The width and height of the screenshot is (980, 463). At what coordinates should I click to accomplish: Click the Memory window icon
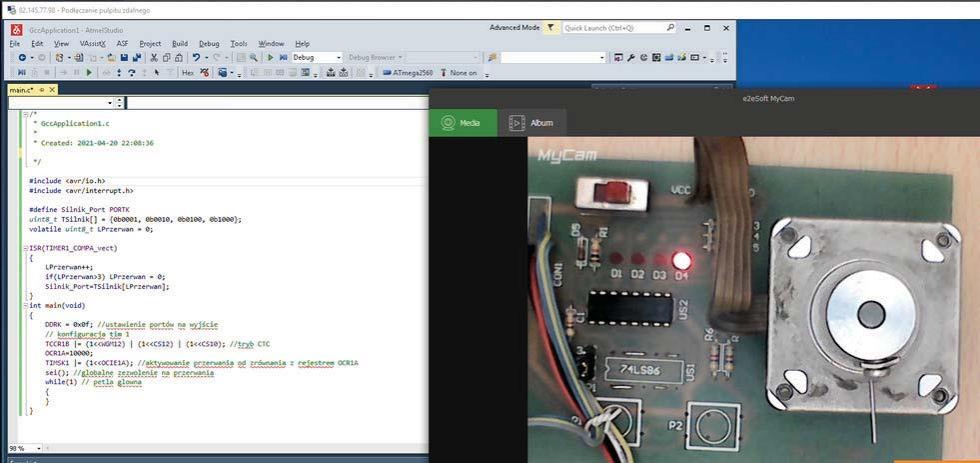[306, 73]
